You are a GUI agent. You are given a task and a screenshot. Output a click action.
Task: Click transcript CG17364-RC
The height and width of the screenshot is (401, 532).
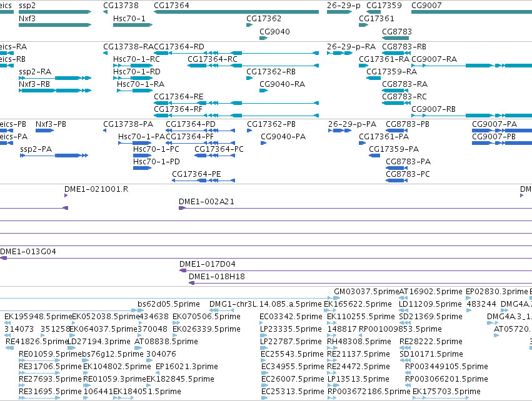click(253, 66)
